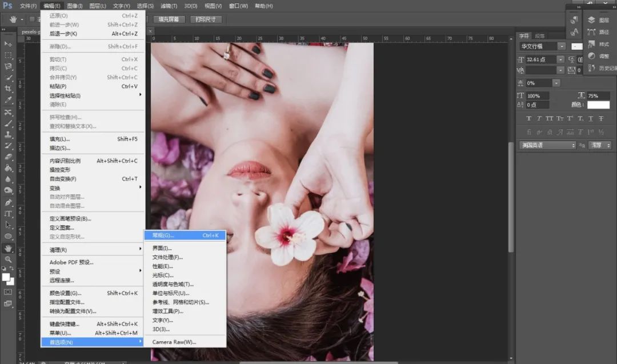Select the Blur tool

[8, 179]
